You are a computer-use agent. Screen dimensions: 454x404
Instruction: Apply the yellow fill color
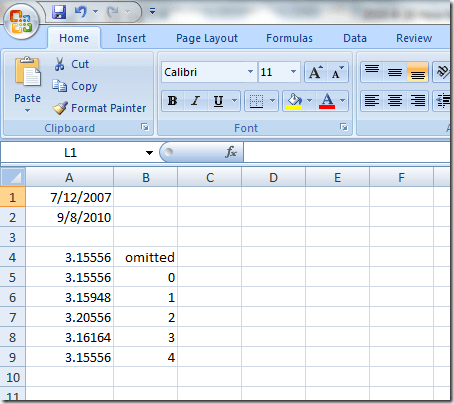294,101
